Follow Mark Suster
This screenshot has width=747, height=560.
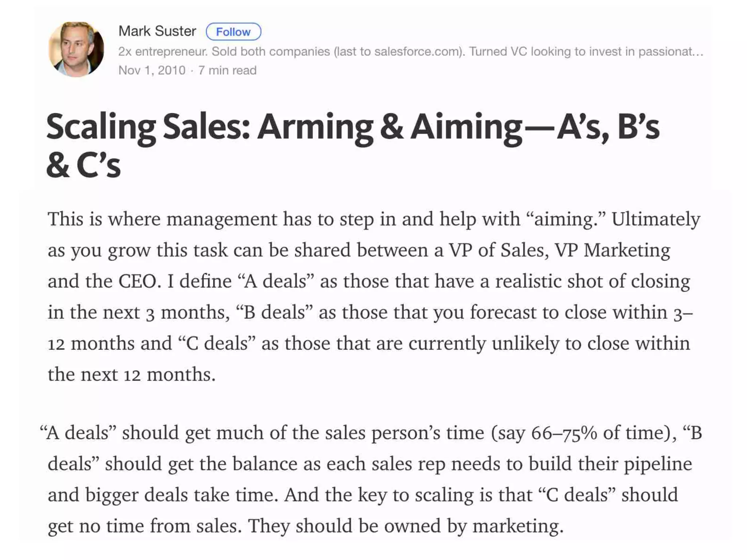tap(233, 32)
